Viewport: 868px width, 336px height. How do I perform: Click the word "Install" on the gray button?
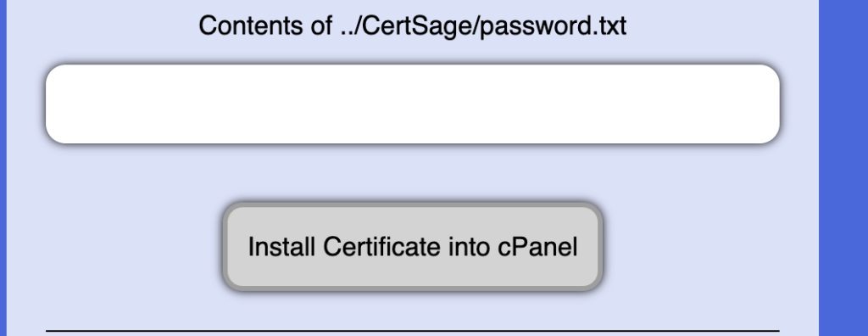pos(281,246)
